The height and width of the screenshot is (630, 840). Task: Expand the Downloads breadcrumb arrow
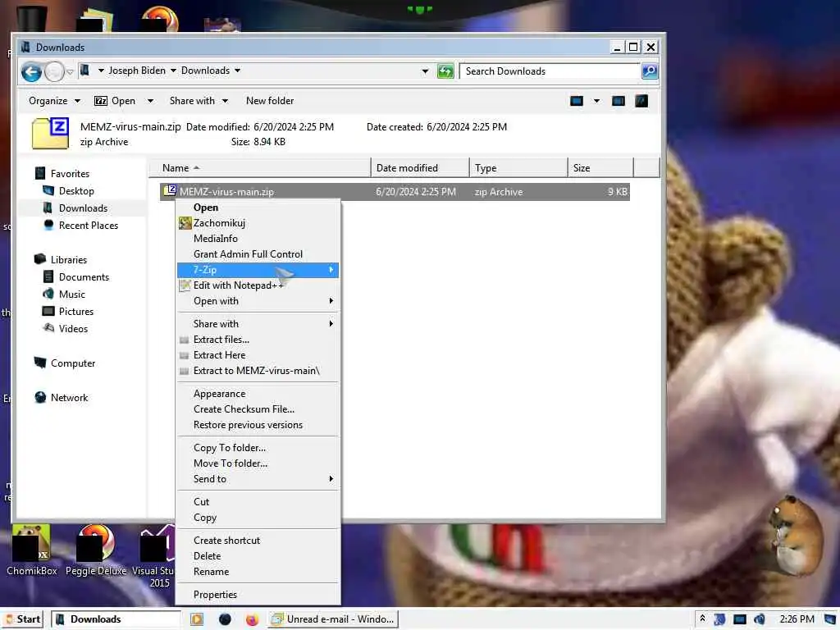pos(237,71)
